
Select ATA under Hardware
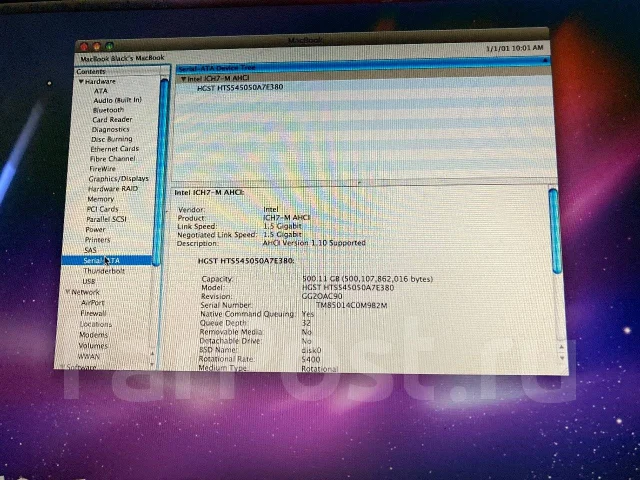100,91
